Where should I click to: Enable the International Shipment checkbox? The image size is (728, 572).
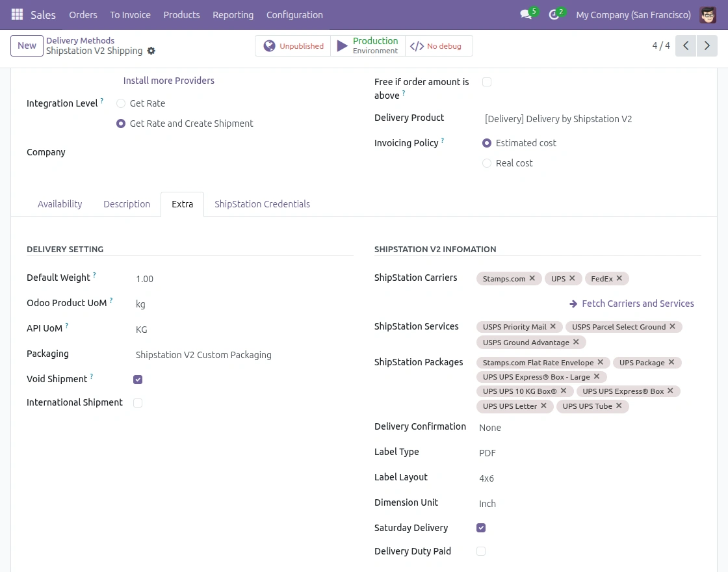pos(138,403)
